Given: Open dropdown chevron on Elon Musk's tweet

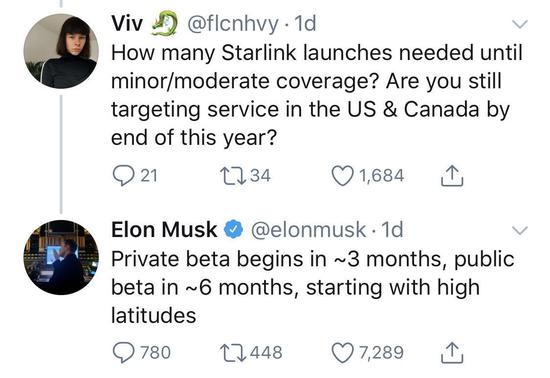Looking at the screenshot, I should point(519,230).
